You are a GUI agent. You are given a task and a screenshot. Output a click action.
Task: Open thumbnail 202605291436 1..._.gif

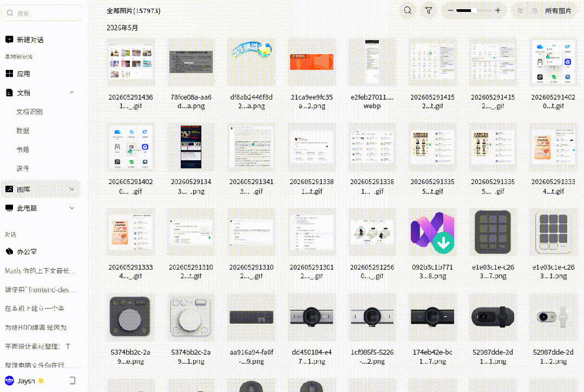[131, 62]
